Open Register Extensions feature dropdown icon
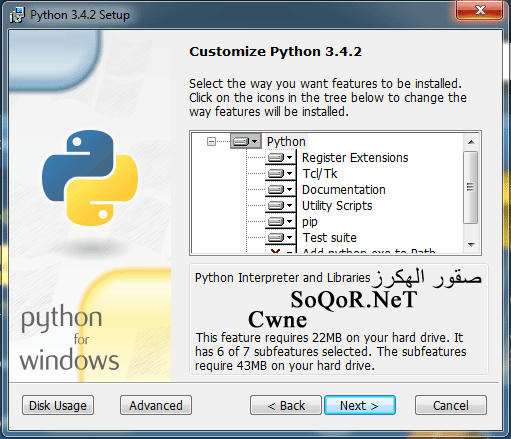Image resolution: width=511 pixels, height=439 pixels. point(281,157)
